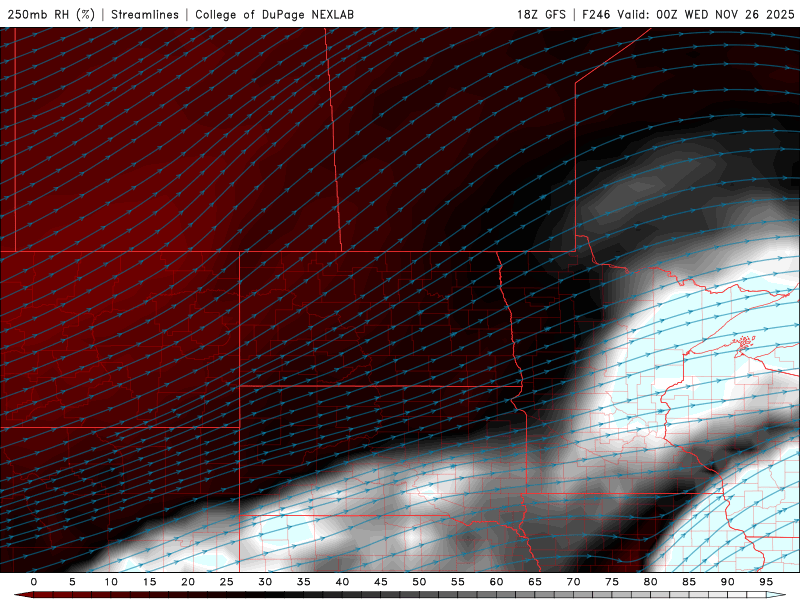Click the 10 label on color scale
This screenshot has width=800, height=600.
pos(111,582)
